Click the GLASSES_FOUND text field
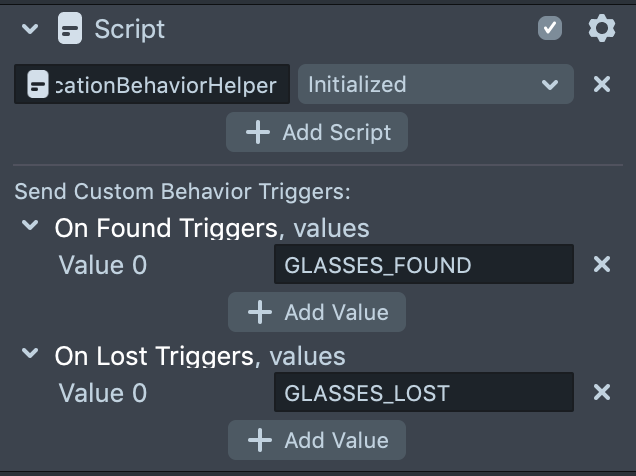This screenshot has height=476, width=636. point(423,265)
